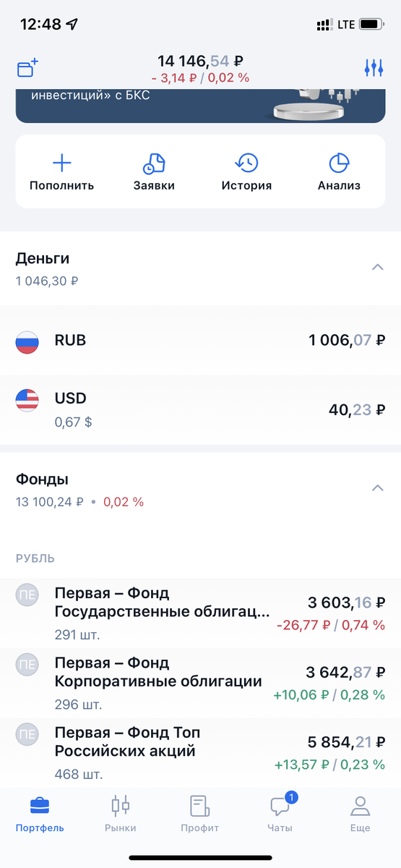Open Первая Фонд Корпоративные облигации position
This screenshot has width=401, height=868.
(x=200, y=684)
